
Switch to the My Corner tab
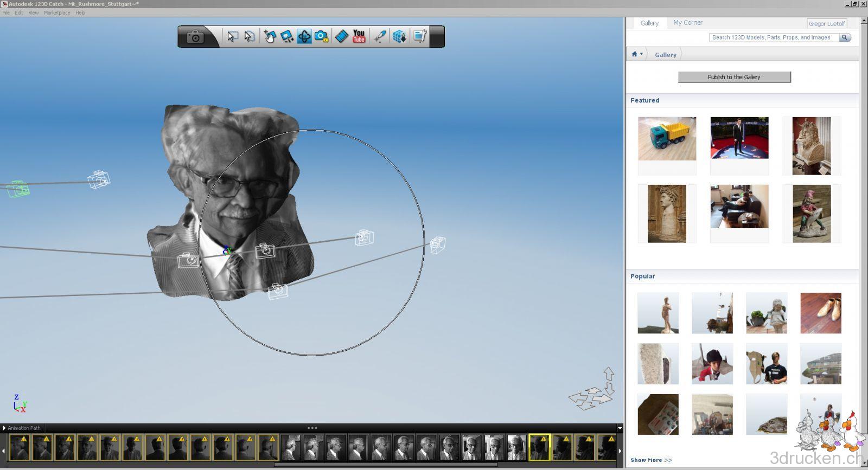point(688,23)
